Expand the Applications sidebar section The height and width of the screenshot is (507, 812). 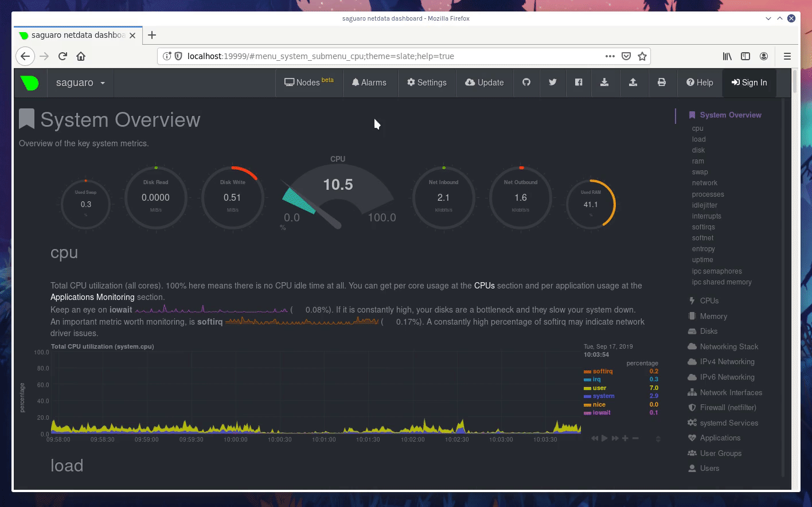[720, 438]
